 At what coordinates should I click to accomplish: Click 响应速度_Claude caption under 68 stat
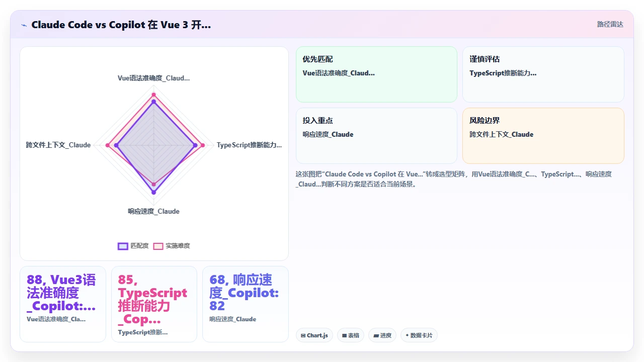233,319
